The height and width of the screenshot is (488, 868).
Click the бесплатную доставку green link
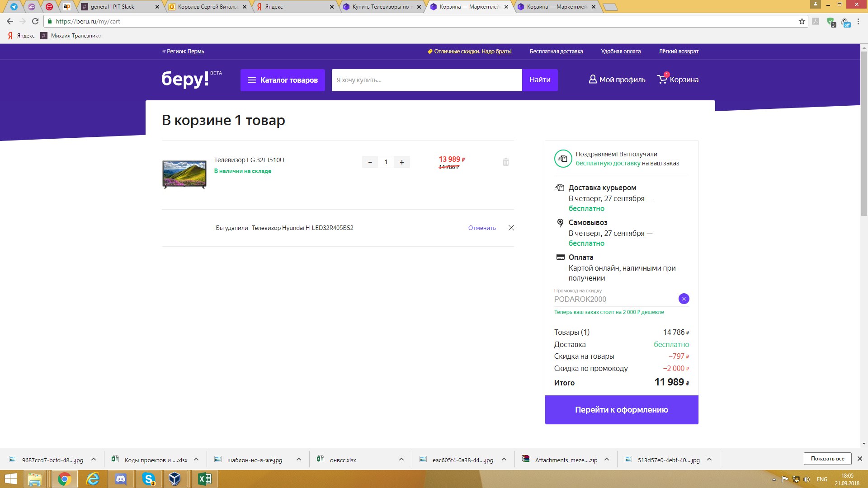pos(608,163)
